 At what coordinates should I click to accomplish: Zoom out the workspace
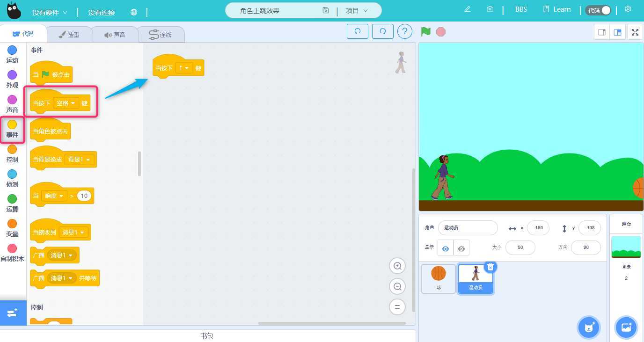(x=397, y=286)
